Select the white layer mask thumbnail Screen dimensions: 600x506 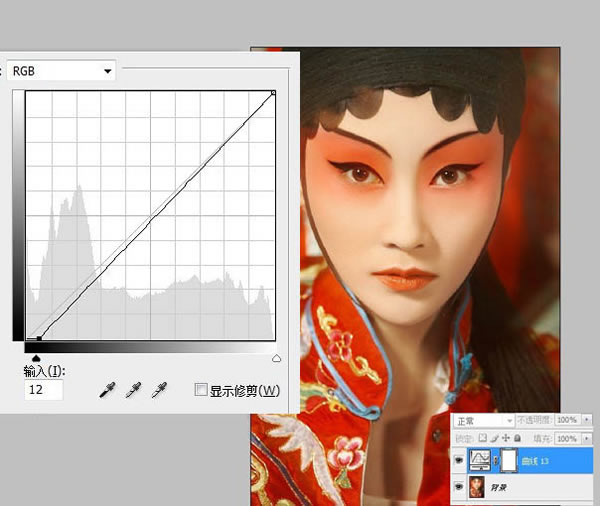[x=509, y=460]
